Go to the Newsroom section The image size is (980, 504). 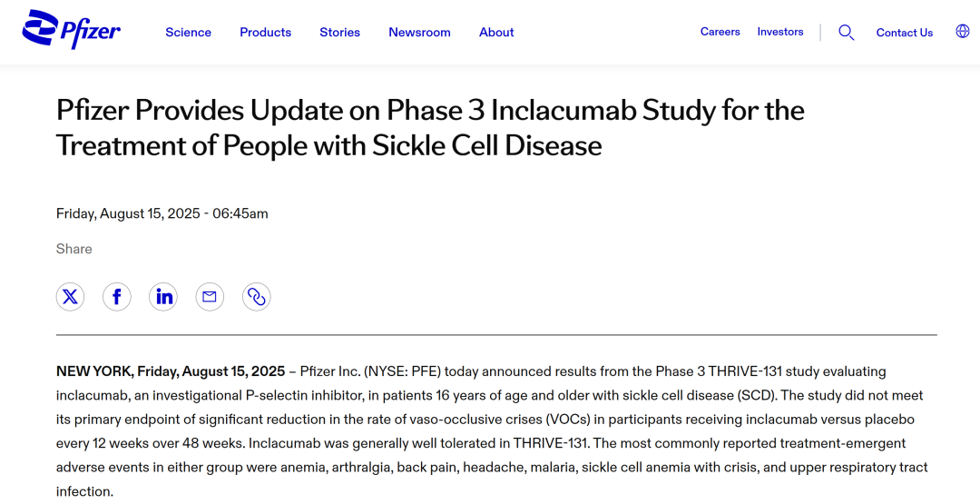tap(419, 33)
